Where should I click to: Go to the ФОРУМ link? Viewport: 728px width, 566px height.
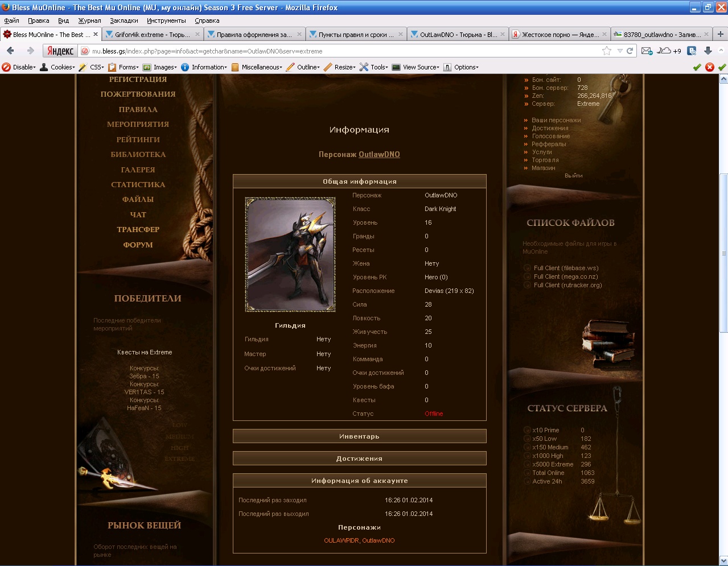[x=138, y=245]
